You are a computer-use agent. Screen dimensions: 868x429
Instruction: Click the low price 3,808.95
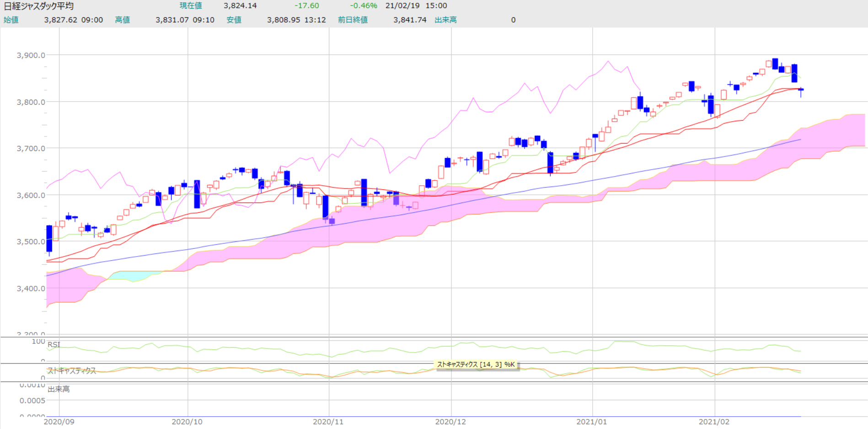click(284, 20)
